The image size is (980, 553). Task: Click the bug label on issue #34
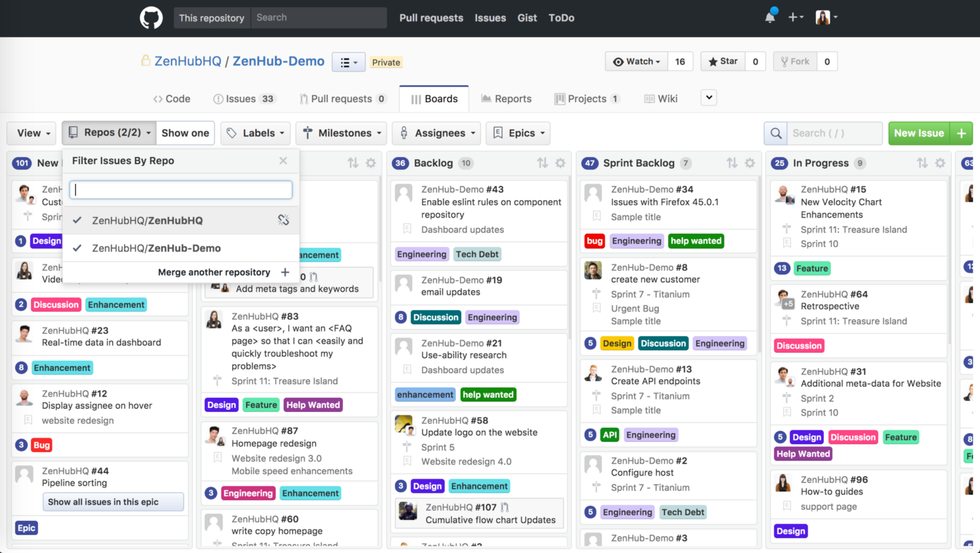click(595, 241)
